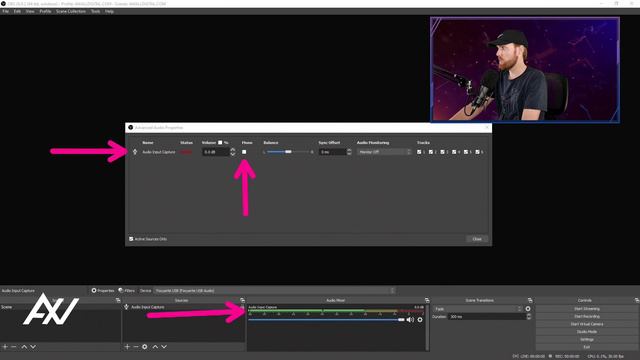This screenshot has height=360, width=640.
Task: Open Settings from Controls
Action: pyautogui.click(x=587, y=340)
